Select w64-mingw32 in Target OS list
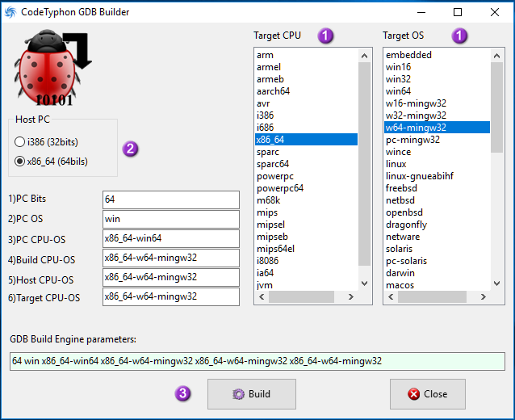515x420 pixels. click(438, 128)
